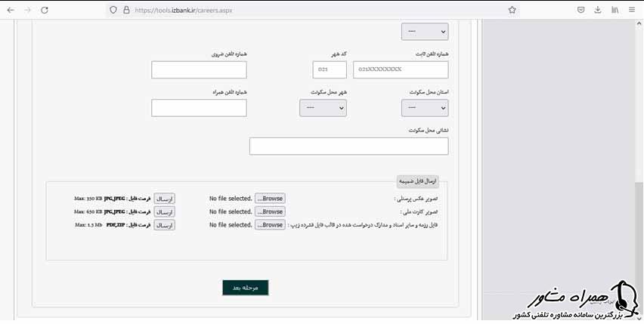Open the شهر محل سکونت city dropdown
644x324 pixels.
pyautogui.click(x=323, y=108)
